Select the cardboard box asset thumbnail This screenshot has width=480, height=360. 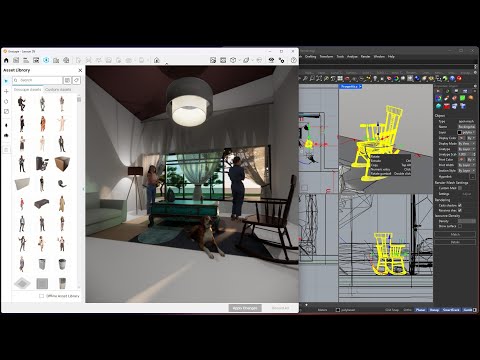[x=62, y=164]
